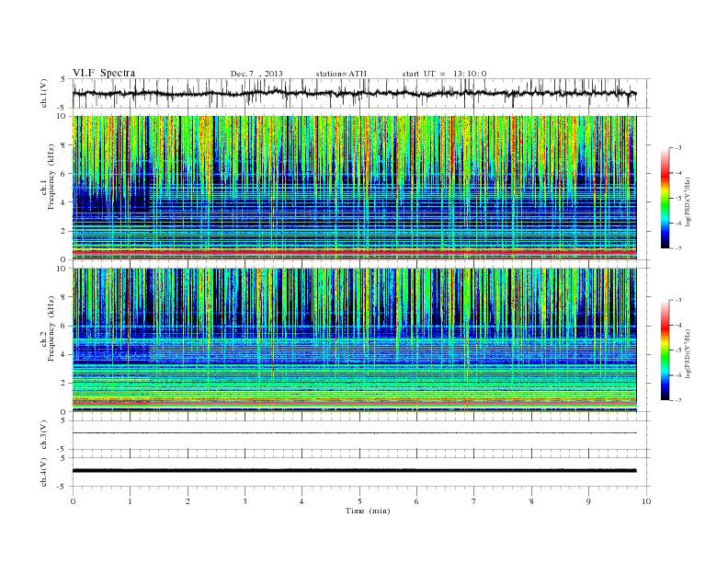Screen dimensions: 728x563
Task: Click the "station=ATH" header label
Action: coord(341,74)
